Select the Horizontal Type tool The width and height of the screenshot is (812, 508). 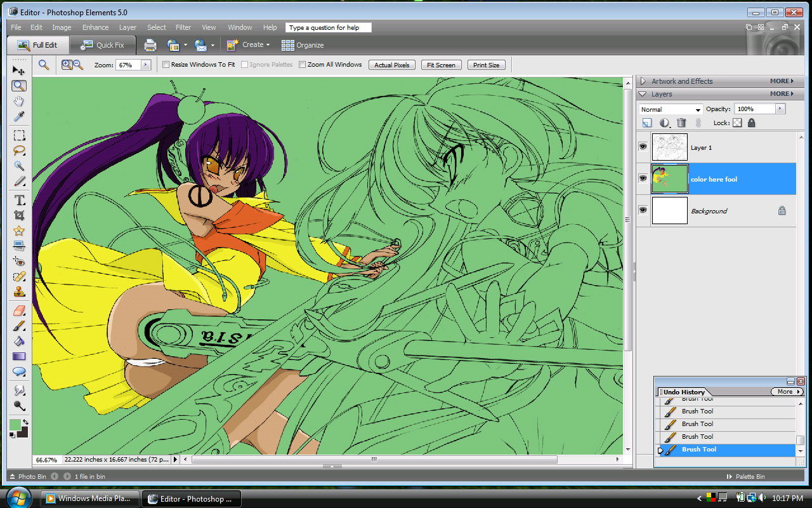click(19, 200)
